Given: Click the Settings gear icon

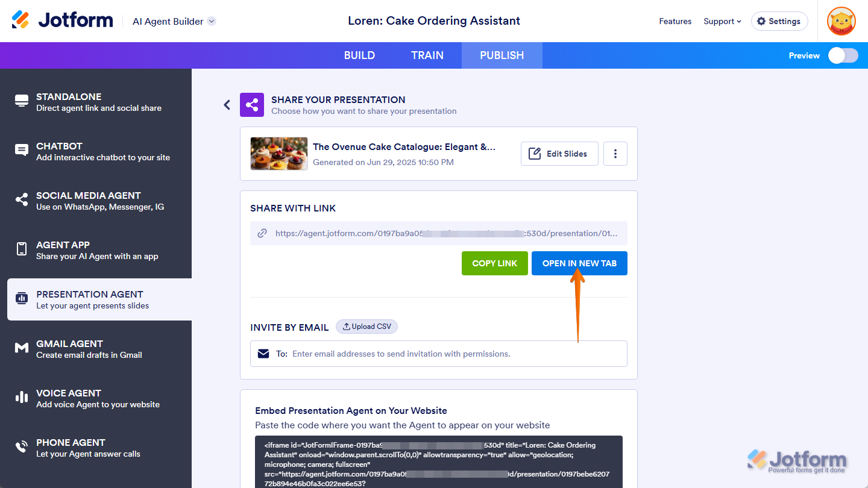Looking at the screenshot, I should pos(761,21).
